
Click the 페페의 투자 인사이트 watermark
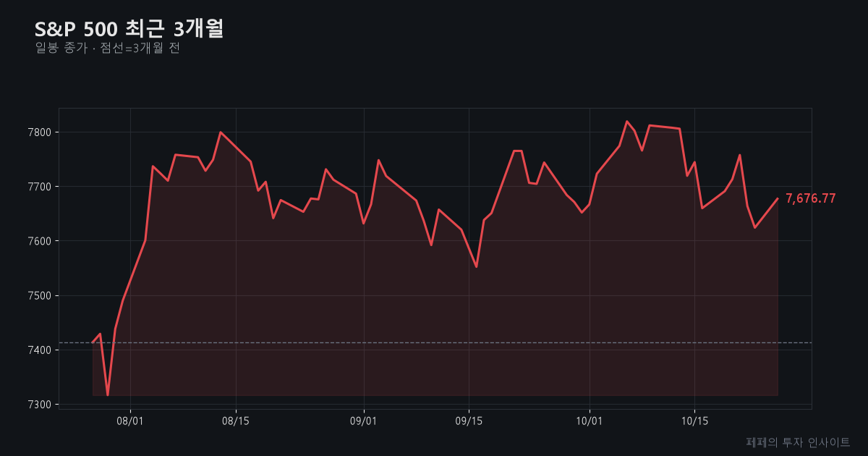pos(798,442)
